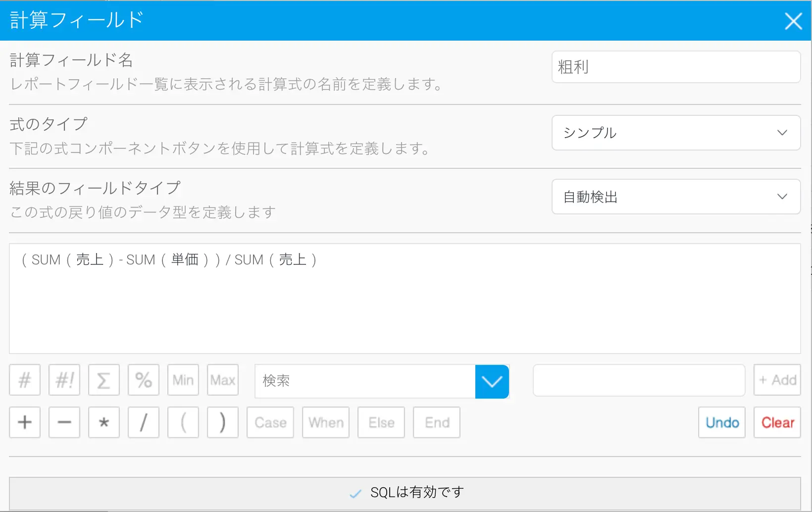
Task: Insert a closing parenthesis
Action: 223,422
